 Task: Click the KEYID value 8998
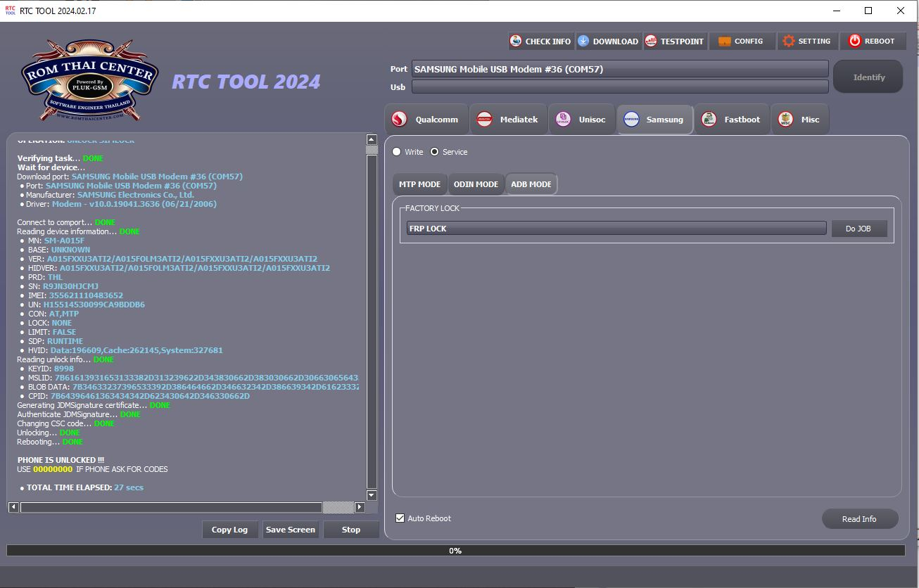[63, 369]
